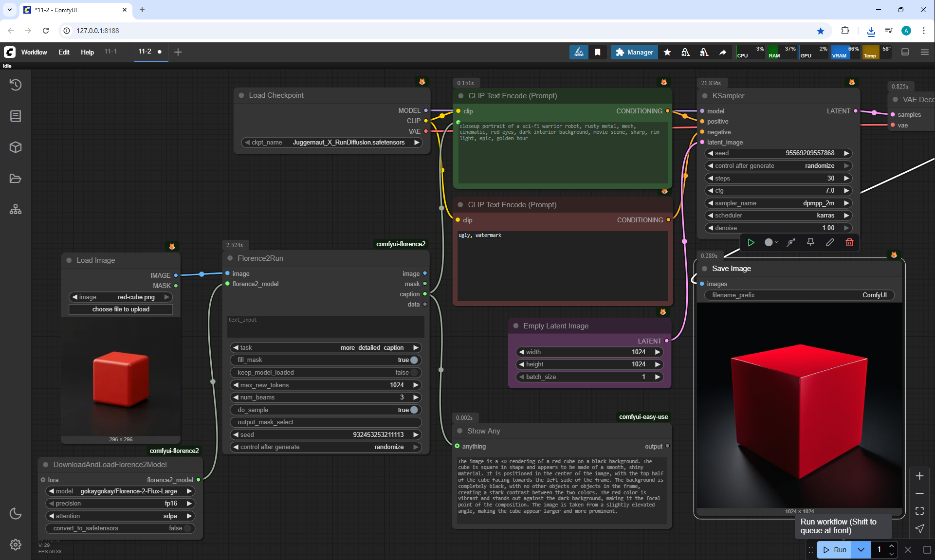Viewport: 935px width, 560px height.
Task: Click the red delete trash icon
Action: (849, 242)
